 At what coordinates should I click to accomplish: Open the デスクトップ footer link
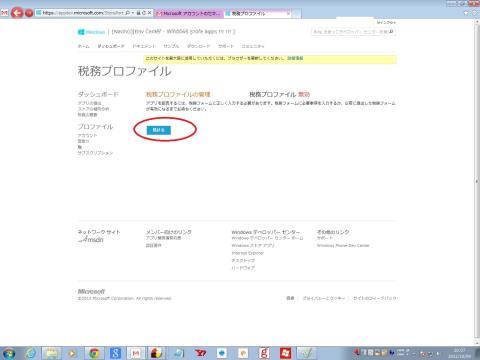[243, 260]
